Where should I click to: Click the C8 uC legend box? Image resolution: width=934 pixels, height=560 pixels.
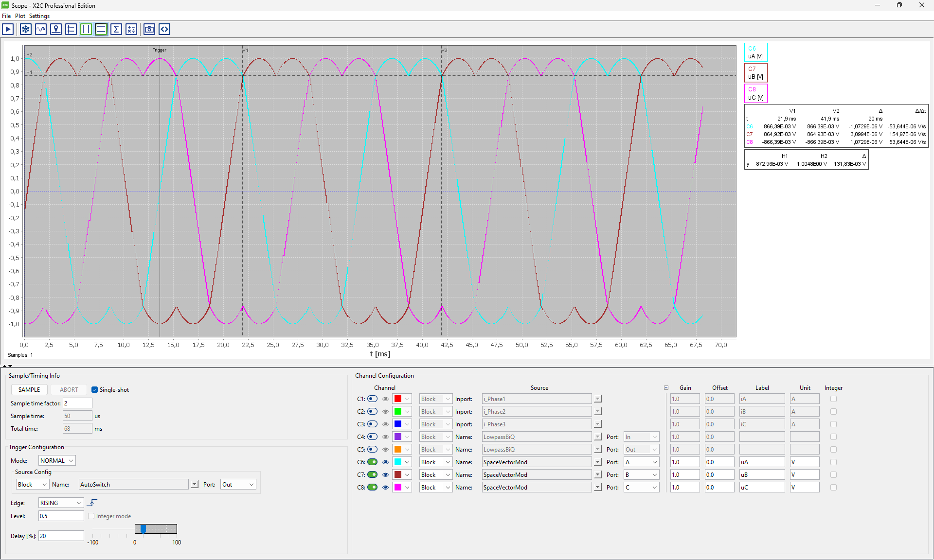(755, 93)
